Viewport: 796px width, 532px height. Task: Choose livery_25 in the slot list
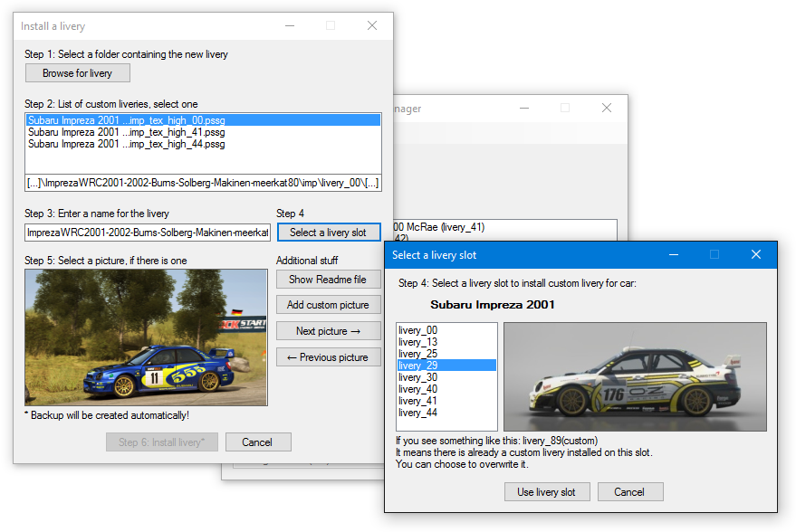click(x=446, y=354)
